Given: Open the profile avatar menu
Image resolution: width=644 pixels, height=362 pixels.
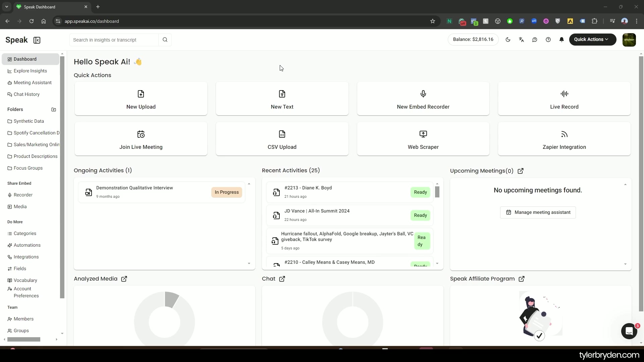Looking at the screenshot, I should pos(629,40).
